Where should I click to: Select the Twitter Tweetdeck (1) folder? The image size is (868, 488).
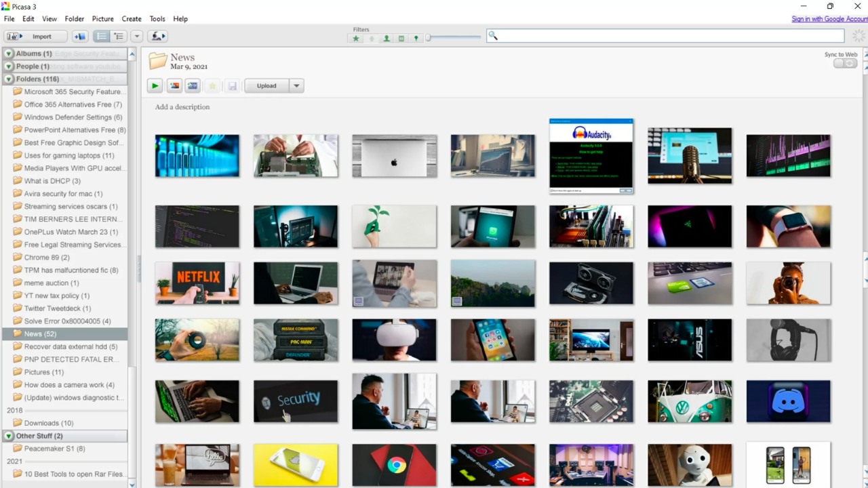pos(58,308)
